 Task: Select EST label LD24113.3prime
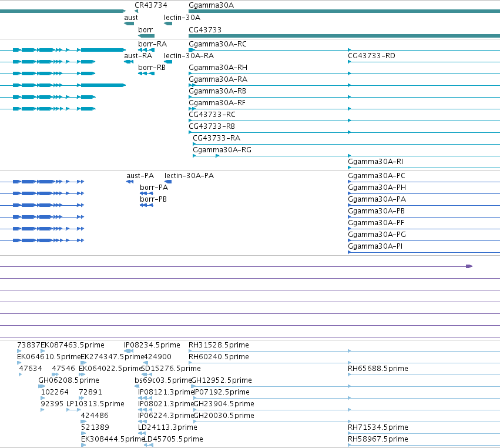[167, 427]
